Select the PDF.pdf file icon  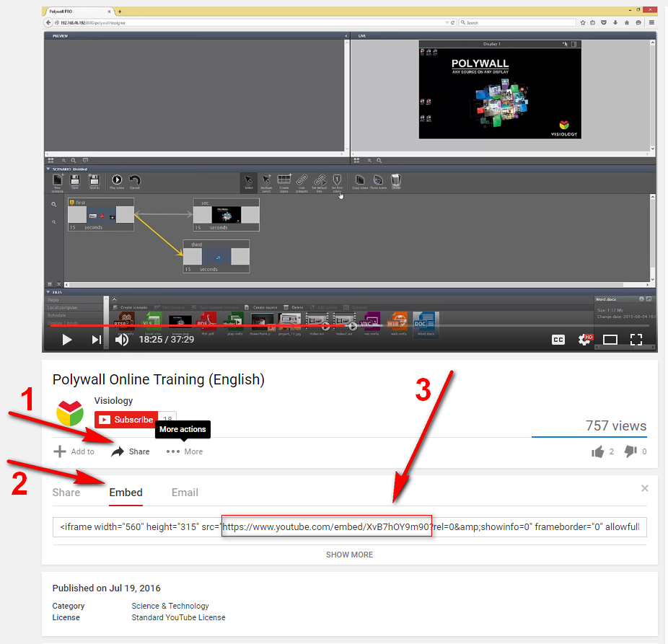[207, 322]
